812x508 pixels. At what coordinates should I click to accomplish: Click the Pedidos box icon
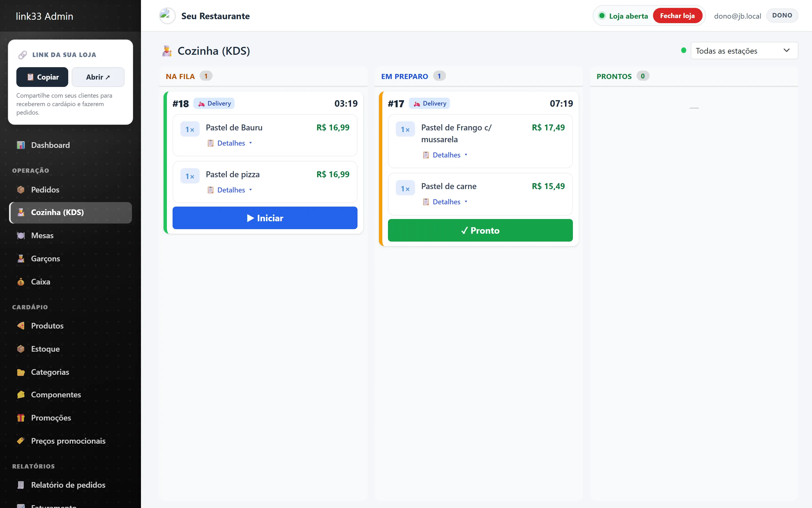21,189
